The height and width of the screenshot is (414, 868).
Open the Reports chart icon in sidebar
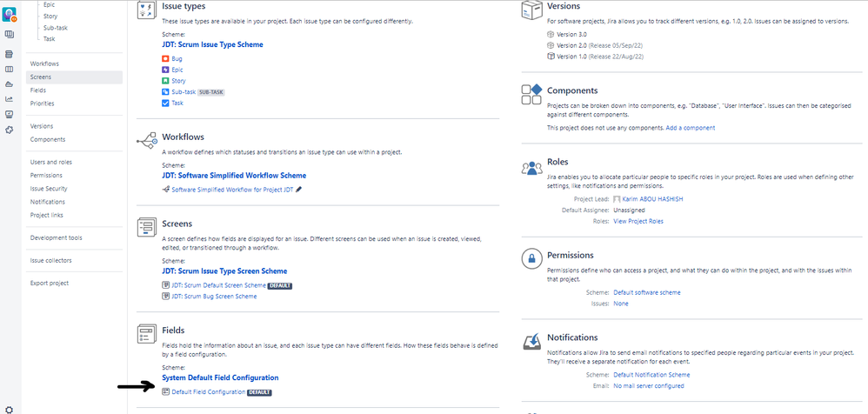pyautogui.click(x=9, y=99)
